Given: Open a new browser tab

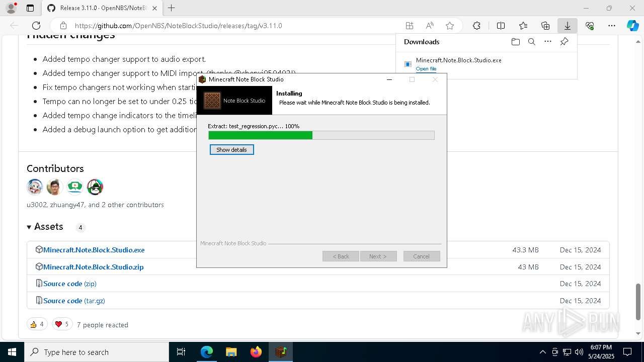Looking at the screenshot, I should pyautogui.click(x=171, y=8).
